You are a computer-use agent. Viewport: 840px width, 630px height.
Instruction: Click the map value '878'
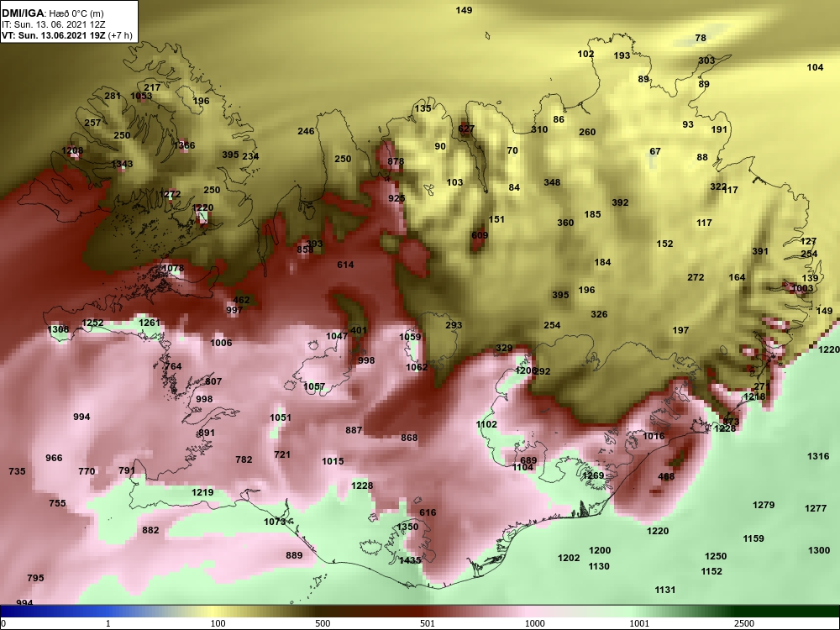coord(396,161)
